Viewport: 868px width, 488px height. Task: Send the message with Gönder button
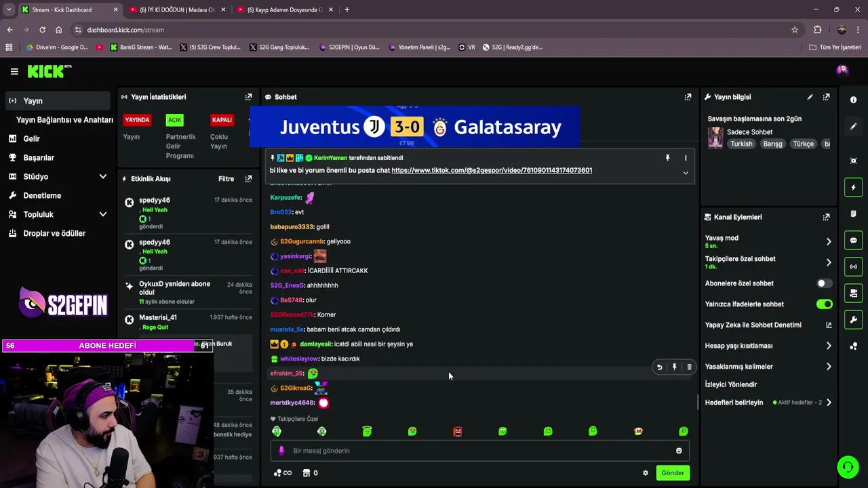[x=673, y=473]
